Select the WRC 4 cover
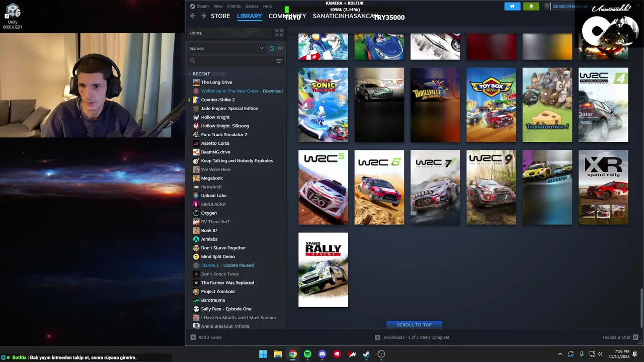Image resolution: width=644 pixels, height=362 pixels. pos(603,105)
